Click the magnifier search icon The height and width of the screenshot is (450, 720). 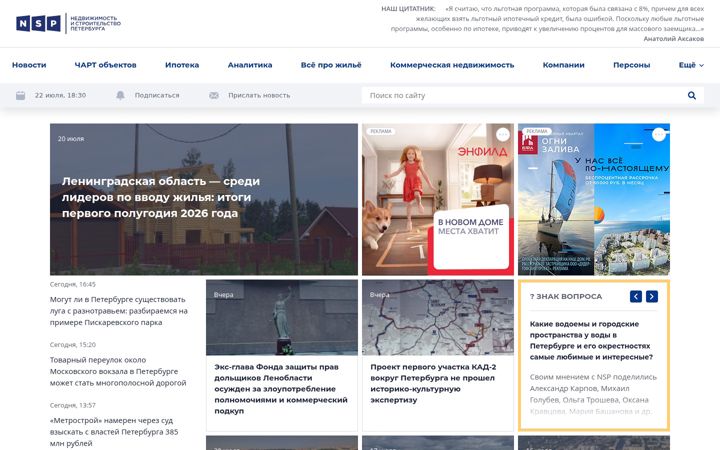(x=692, y=96)
